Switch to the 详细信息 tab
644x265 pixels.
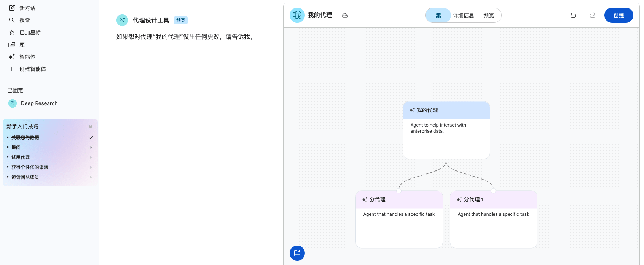(x=463, y=15)
